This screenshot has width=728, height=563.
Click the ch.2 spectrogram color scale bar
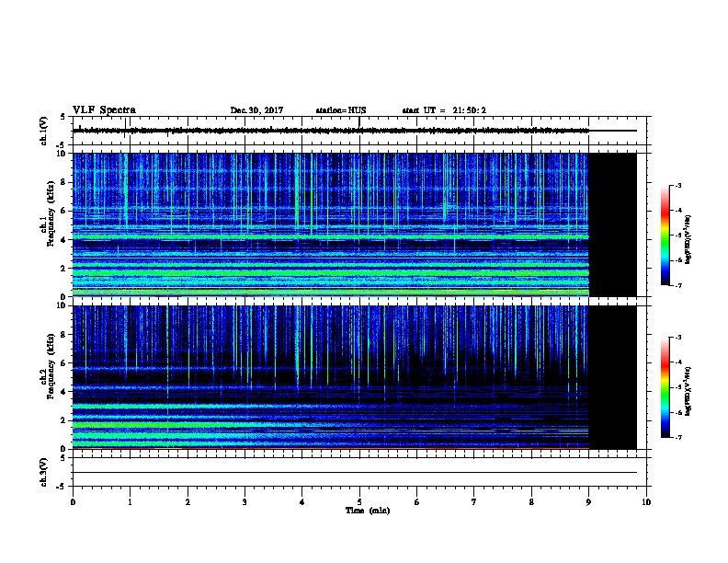click(665, 387)
